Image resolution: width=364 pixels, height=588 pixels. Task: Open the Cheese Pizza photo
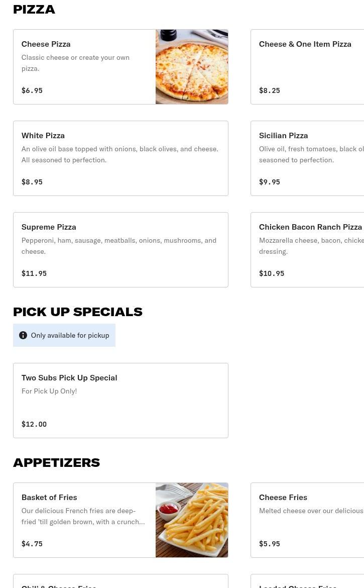(192, 67)
